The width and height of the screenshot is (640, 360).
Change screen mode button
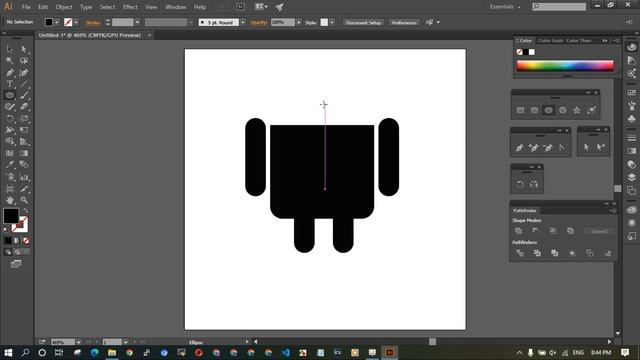[16, 264]
